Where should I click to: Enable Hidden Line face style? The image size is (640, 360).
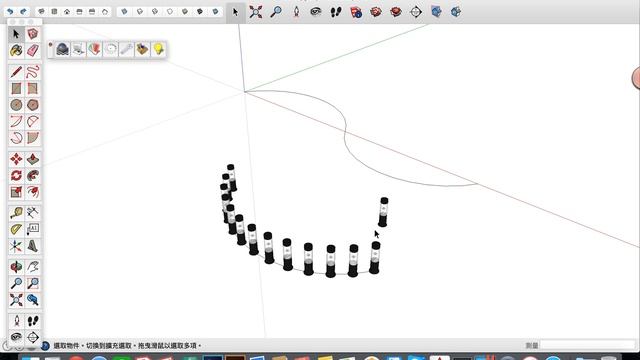point(170,12)
